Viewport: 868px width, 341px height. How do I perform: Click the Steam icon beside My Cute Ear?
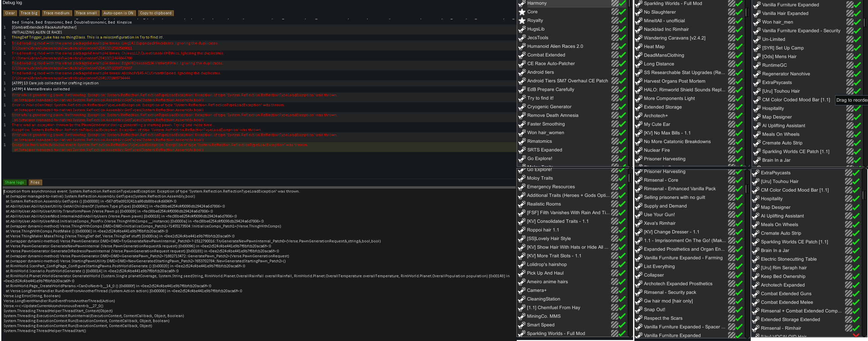[638, 125]
